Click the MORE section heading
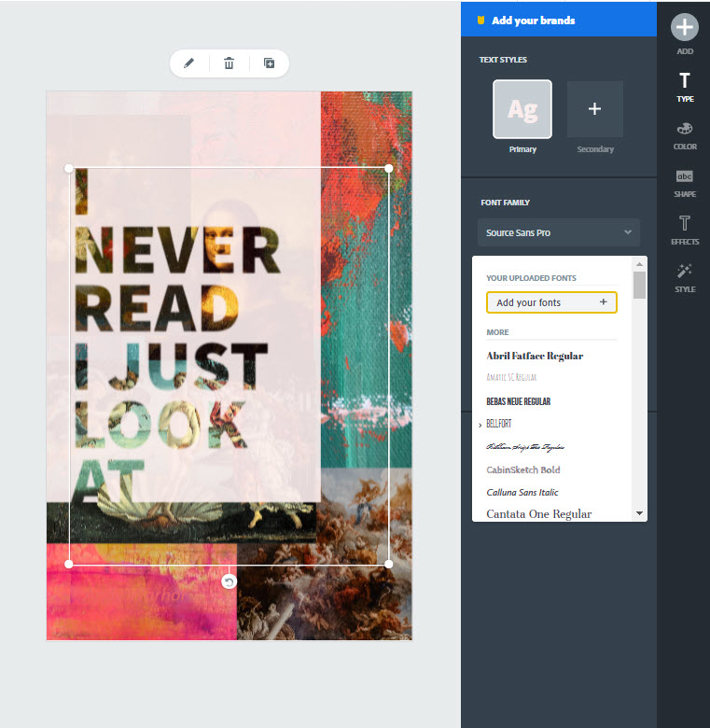The width and height of the screenshot is (710, 728). pos(497,332)
